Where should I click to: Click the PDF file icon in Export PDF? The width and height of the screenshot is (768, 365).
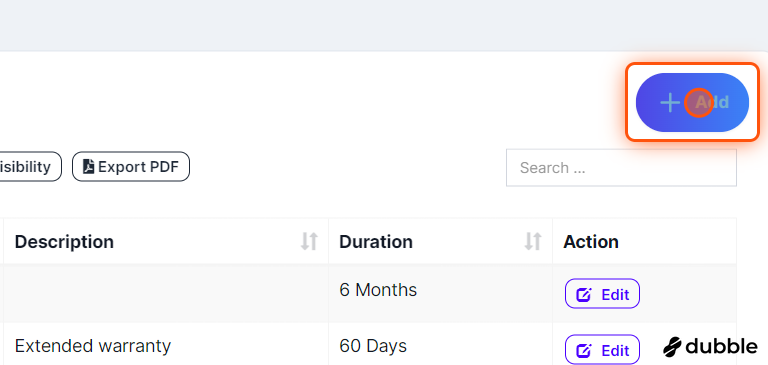[88, 167]
